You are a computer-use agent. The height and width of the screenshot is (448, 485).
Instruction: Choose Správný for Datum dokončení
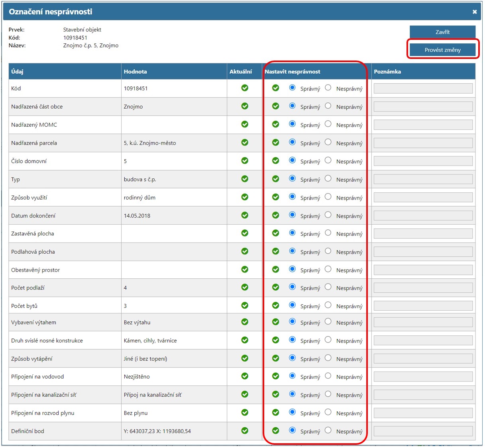[x=292, y=215]
